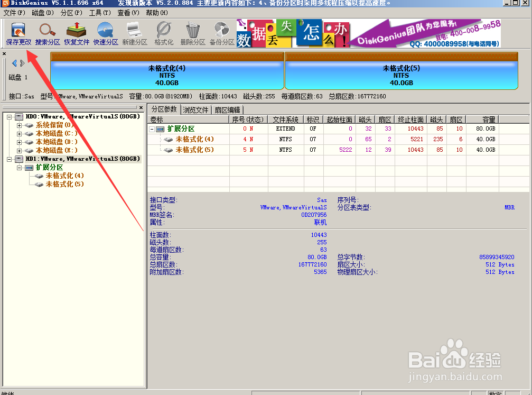The image size is (532, 395).
Task: Switch to Sector Editor (扇区编辑) tab
Action: 227,110
